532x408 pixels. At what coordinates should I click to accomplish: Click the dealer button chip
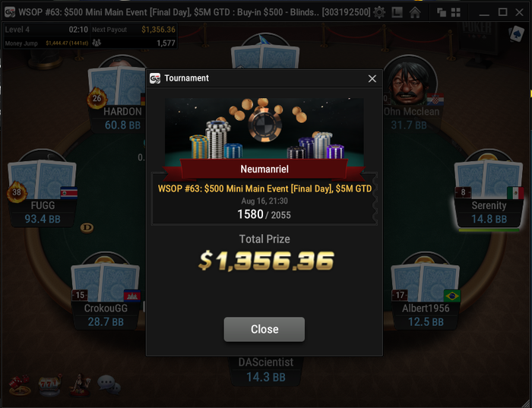pyautogui.click(x=87, y=228)
